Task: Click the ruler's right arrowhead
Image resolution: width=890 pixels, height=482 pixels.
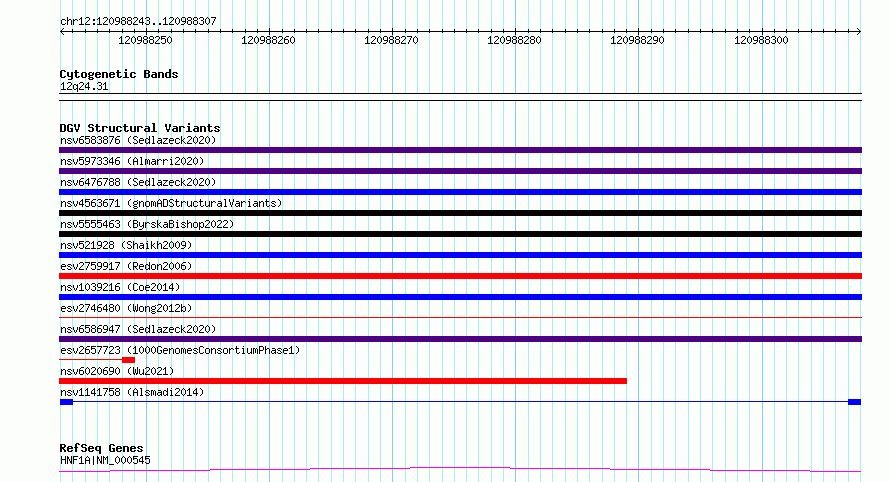Action: coord(858,32)
